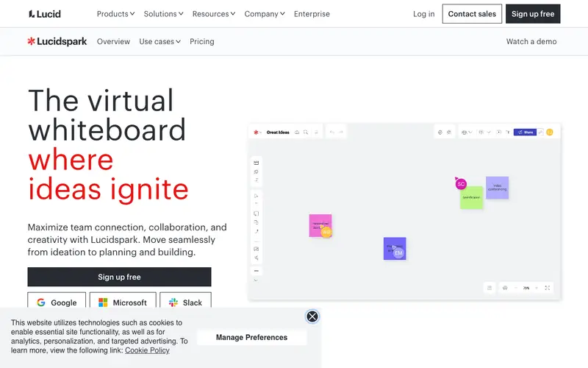Close the cookie consent banner
Screen dimensions: 588x368
point(312,316)
